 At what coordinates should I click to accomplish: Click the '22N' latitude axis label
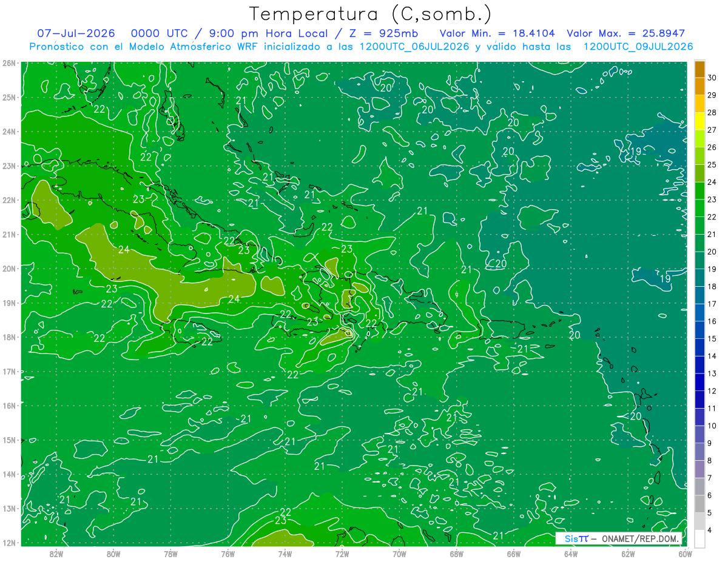pyautogui.click(x=8, y=200)
